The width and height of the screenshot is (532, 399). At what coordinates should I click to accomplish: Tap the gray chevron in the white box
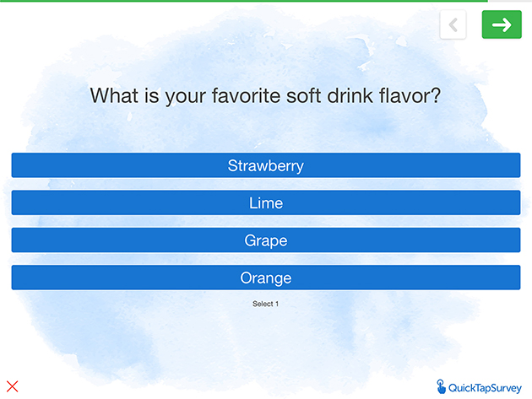point(453,24)
